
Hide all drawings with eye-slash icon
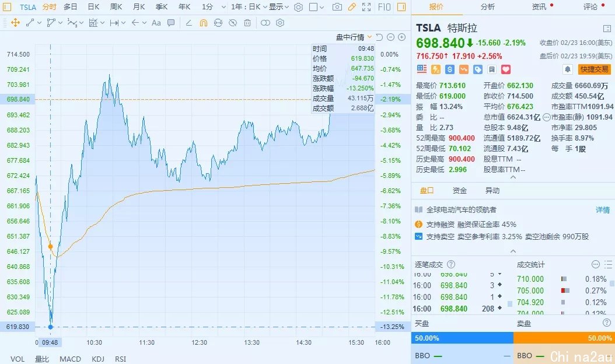[233, 23]
